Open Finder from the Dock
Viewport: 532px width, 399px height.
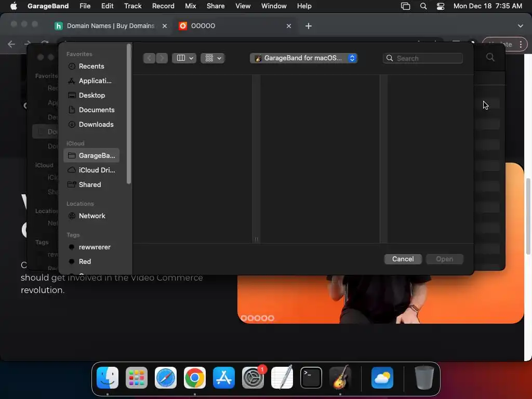[108, 378]
